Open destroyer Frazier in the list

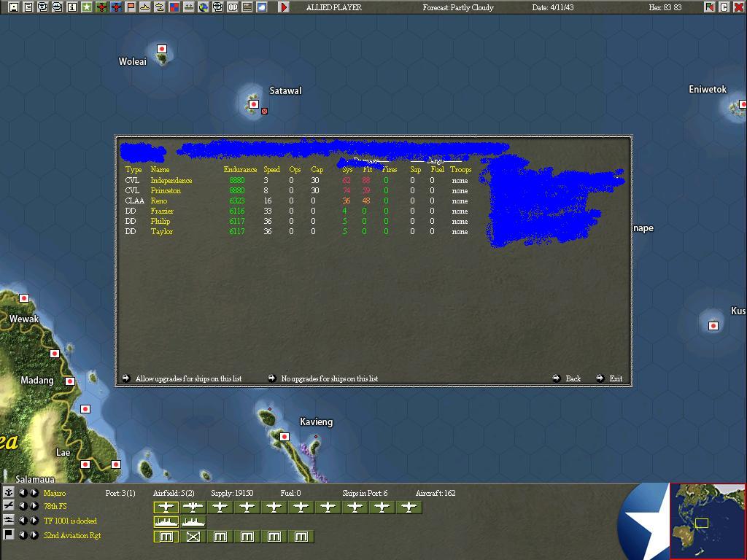point(162,211)
